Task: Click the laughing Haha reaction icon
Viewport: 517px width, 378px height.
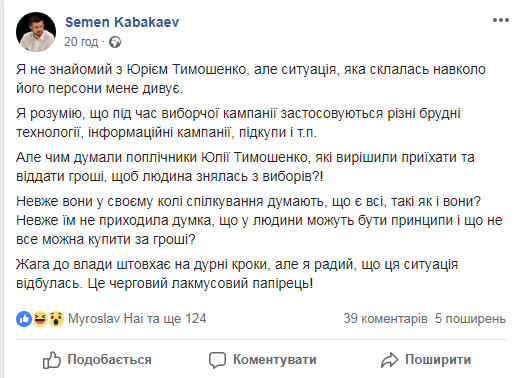Action: (x=40, y=319)
